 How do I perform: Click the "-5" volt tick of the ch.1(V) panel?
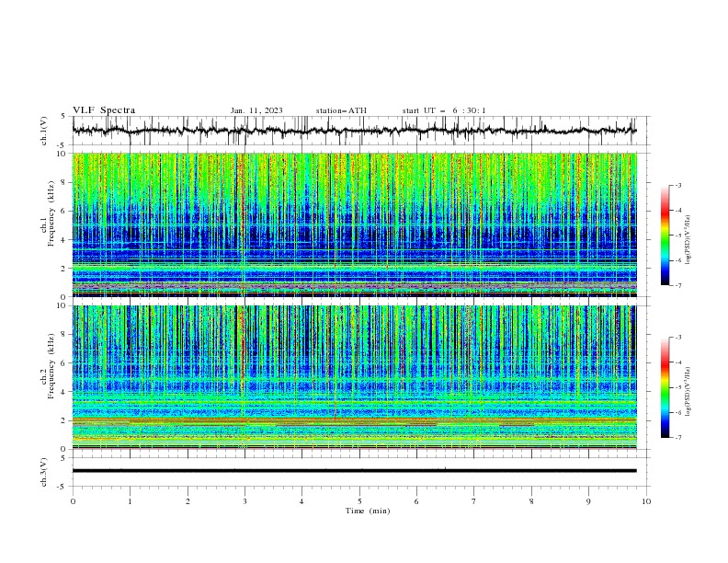pyautogui.click(x=63, y=145)
